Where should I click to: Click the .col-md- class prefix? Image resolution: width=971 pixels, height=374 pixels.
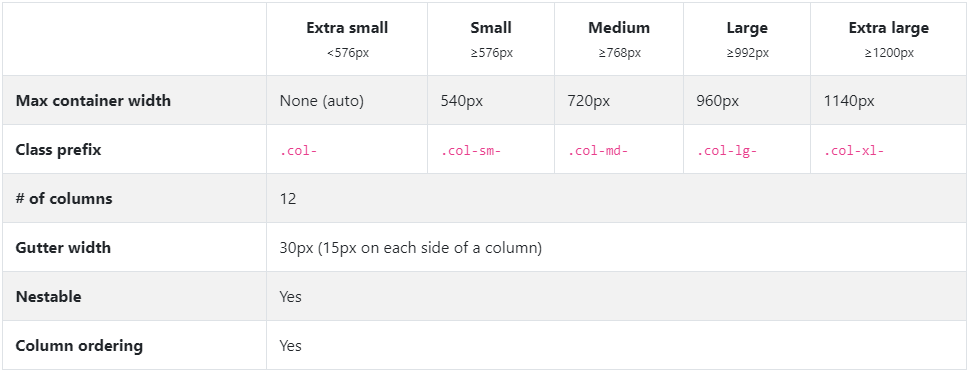pyautogui.click(x=598, y=150)
